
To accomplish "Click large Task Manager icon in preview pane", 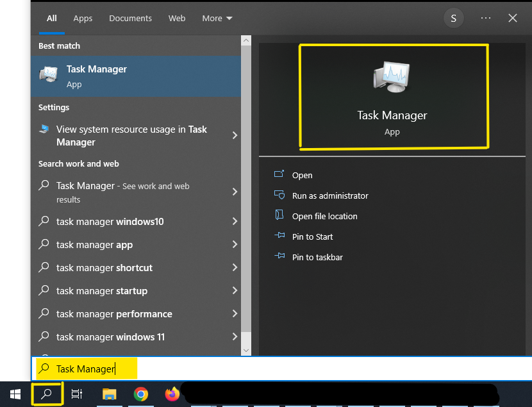I will coord(392,77).
